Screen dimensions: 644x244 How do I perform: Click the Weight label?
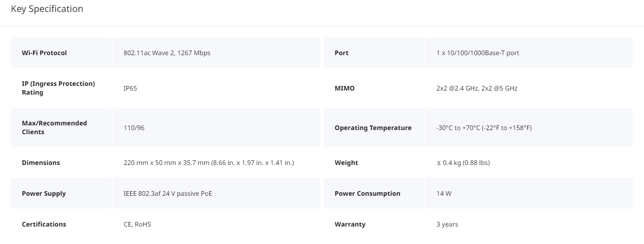pos(346,163)
